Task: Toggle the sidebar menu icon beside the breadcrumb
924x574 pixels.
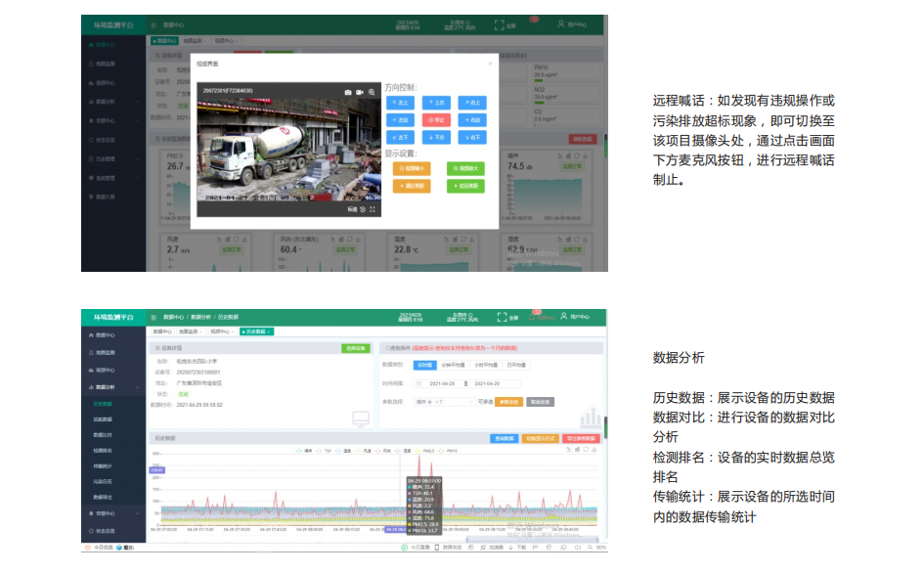Action: pos(154,317)
